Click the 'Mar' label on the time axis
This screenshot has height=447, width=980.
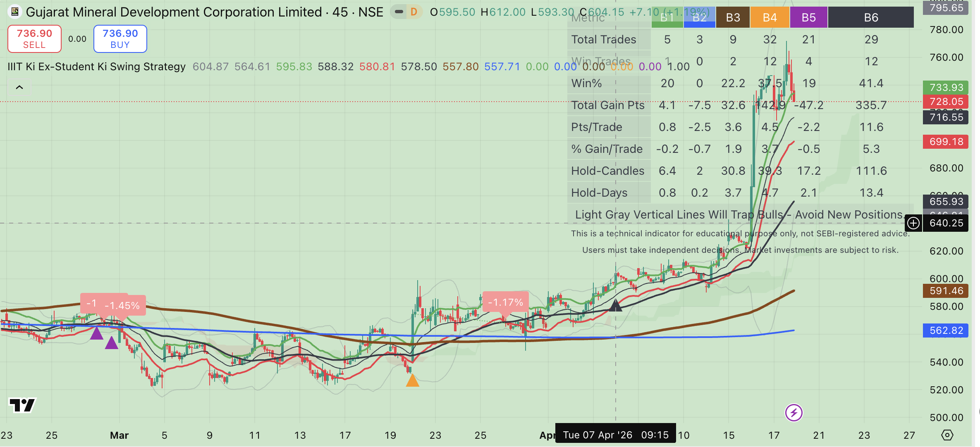[x=119, y=435]
